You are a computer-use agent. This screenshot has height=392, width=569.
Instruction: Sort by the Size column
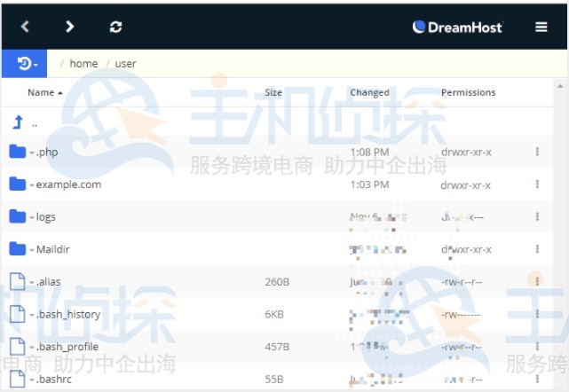point(273,92)
